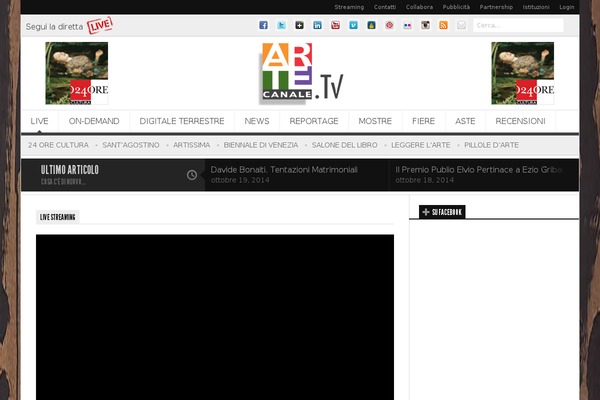This screenshot has height=400, width=600.
Task: Click the date ottobre 18, 2014
Action: [424, 180]
